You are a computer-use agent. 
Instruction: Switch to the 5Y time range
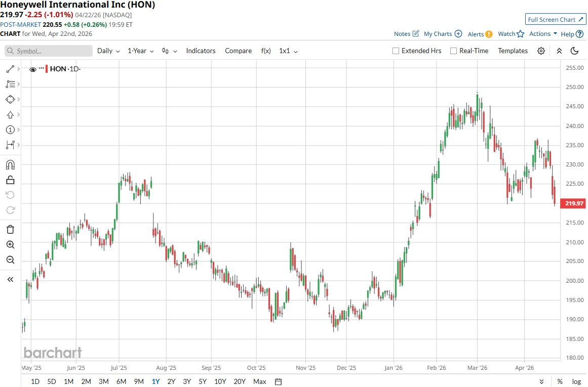(x=203, y=381)
